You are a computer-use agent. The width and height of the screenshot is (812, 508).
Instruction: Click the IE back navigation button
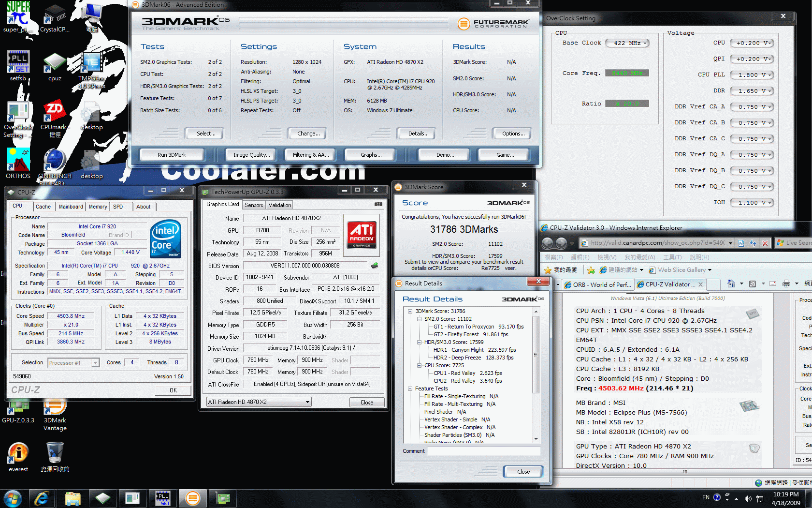(x=547, y=243)
